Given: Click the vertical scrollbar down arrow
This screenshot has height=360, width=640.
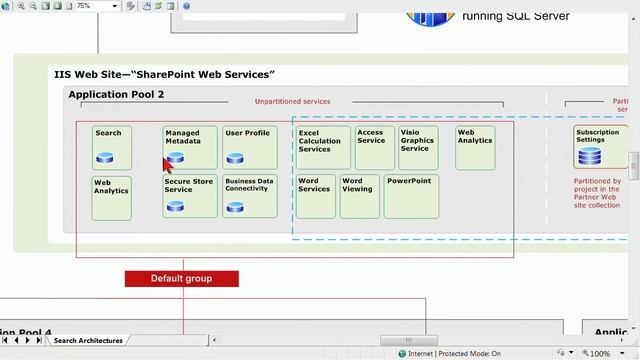Looking at the screenshot, I should [x=634, y=329].
